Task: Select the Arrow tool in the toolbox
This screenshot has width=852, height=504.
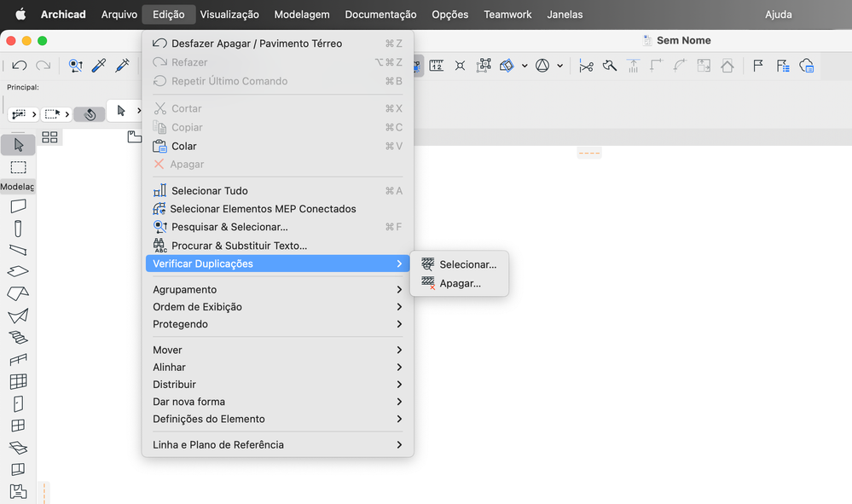Action: pos(18,145)
